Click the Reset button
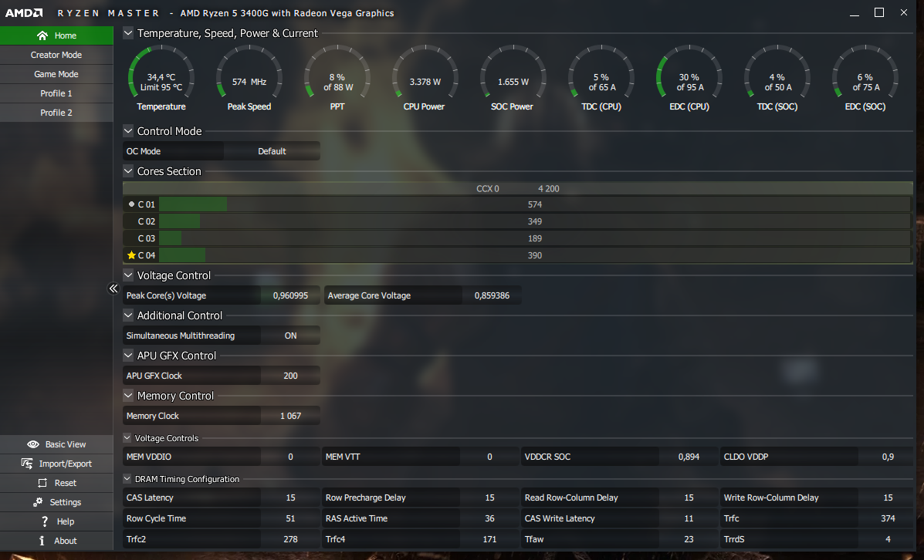Screen dimensions: 924x560 (56, 483)
